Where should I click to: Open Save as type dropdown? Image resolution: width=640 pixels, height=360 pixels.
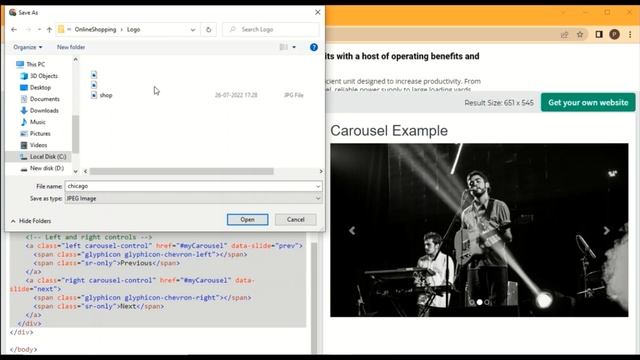coord(193,198)
